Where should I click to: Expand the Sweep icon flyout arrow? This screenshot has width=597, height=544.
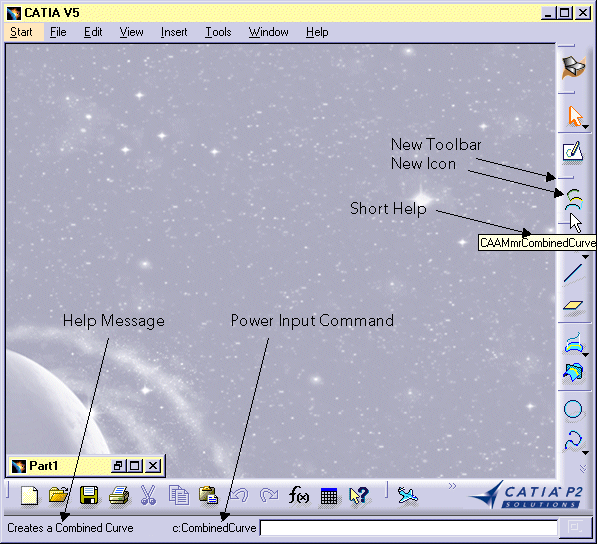click(x=586, y=354)
